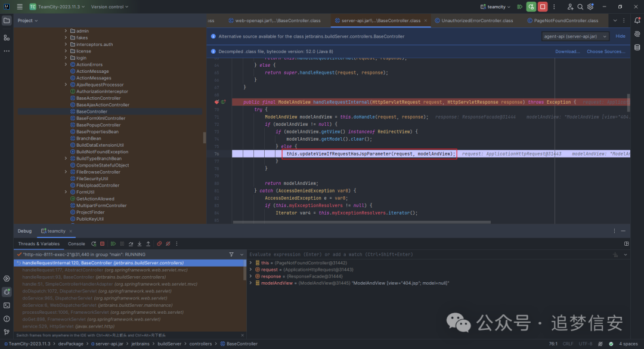The height and width of the screenshot is (349, 644).
Task: View Breakpoints icon in debug toolbar
Action: (x=159, y=244)
